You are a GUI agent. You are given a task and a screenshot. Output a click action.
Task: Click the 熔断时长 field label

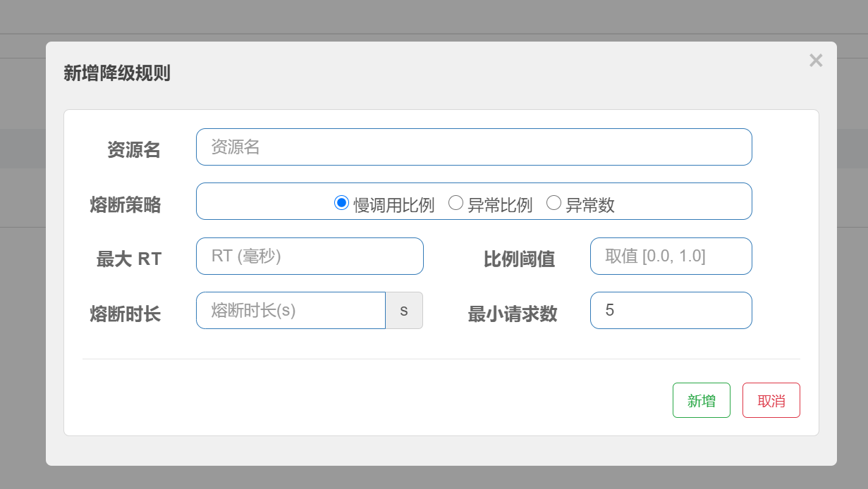pyautogui.click(x=126, y=314)
